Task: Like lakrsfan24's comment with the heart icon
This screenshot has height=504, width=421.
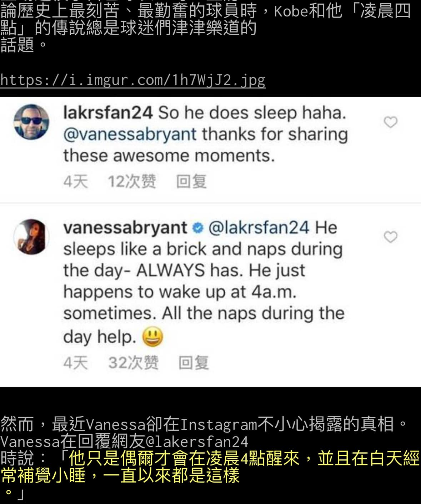Action: [x=390, y=122]
